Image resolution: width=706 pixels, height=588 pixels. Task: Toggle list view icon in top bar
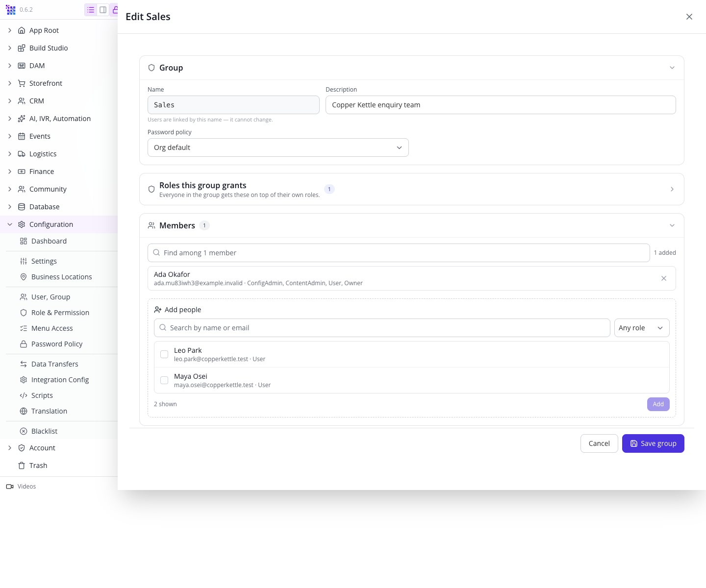coord(91,10)
